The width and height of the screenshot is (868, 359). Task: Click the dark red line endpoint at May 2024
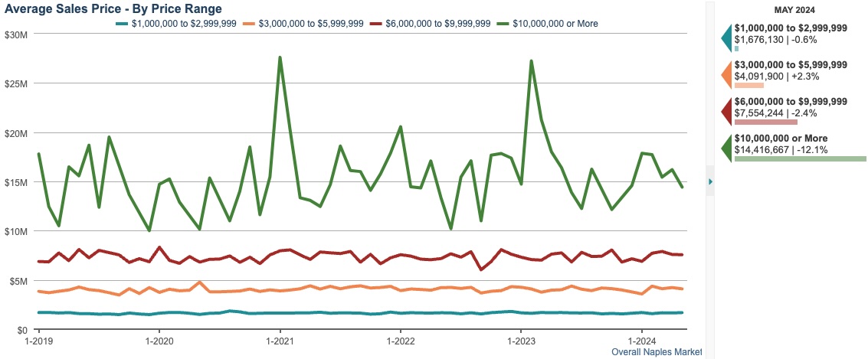[x=682, y=255]
